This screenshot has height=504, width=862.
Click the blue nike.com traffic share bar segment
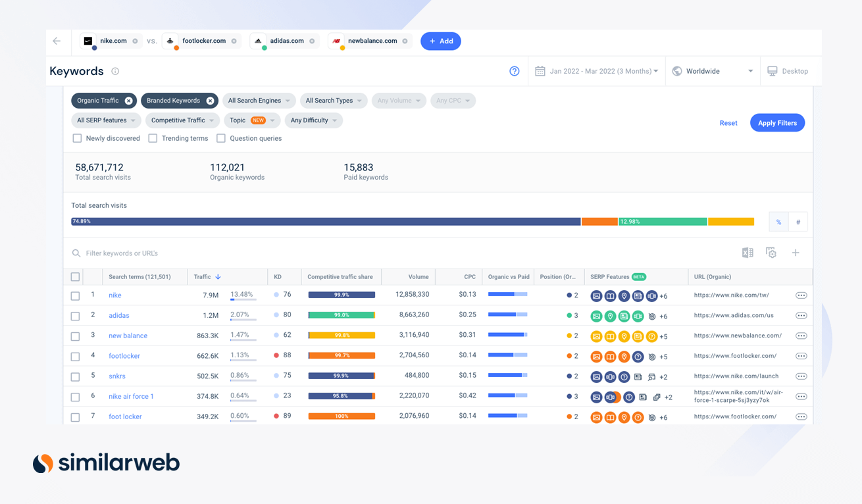click(x=326, y=222)
